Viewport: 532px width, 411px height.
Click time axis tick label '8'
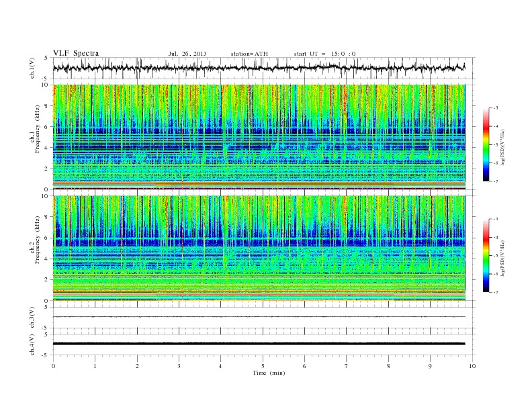click(x=388, y=366)
